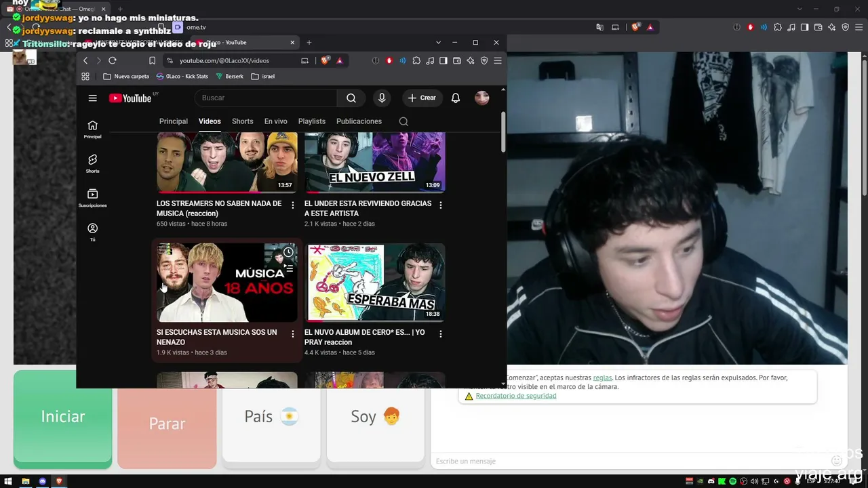Screen dimensions: 868x488
Task: Open the Publicaciones channel tab
Action: [359, 121]
